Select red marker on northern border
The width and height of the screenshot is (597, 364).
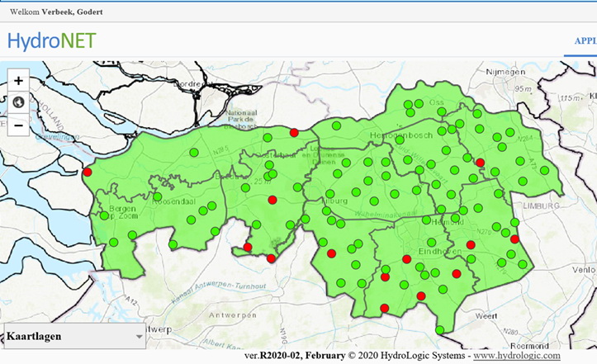[x=294, y=132]
